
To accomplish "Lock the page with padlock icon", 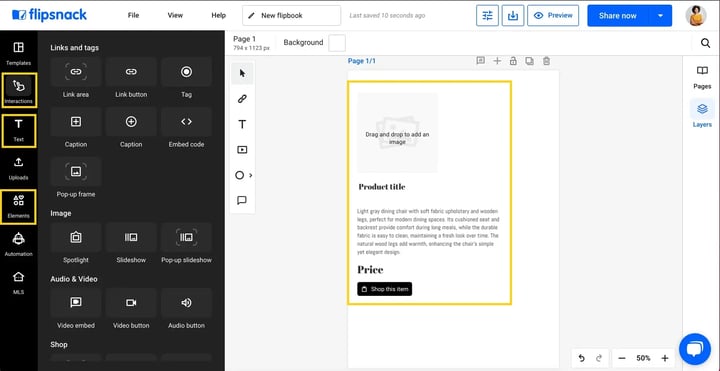I will click(x=513, y=61).
